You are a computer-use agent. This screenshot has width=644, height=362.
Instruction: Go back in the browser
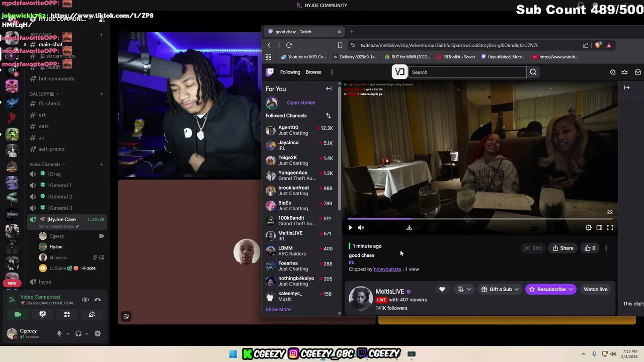[269, 45]
